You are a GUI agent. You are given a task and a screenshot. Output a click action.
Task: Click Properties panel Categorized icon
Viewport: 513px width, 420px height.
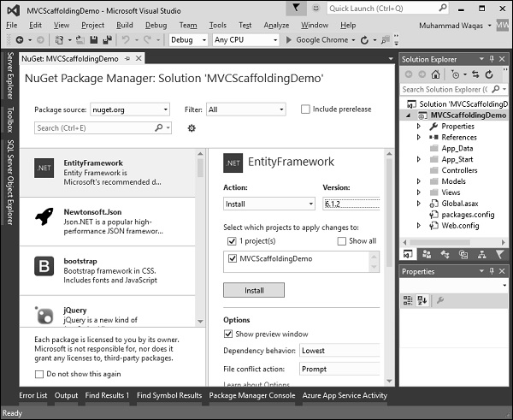click(x=408, y=300)
